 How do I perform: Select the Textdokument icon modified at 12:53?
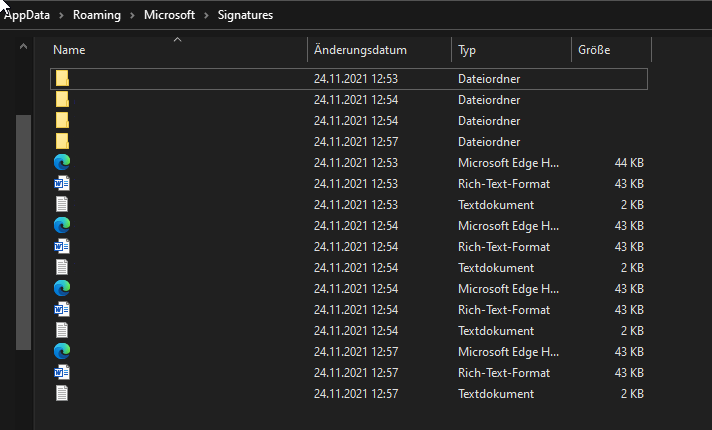pos(62,204)
